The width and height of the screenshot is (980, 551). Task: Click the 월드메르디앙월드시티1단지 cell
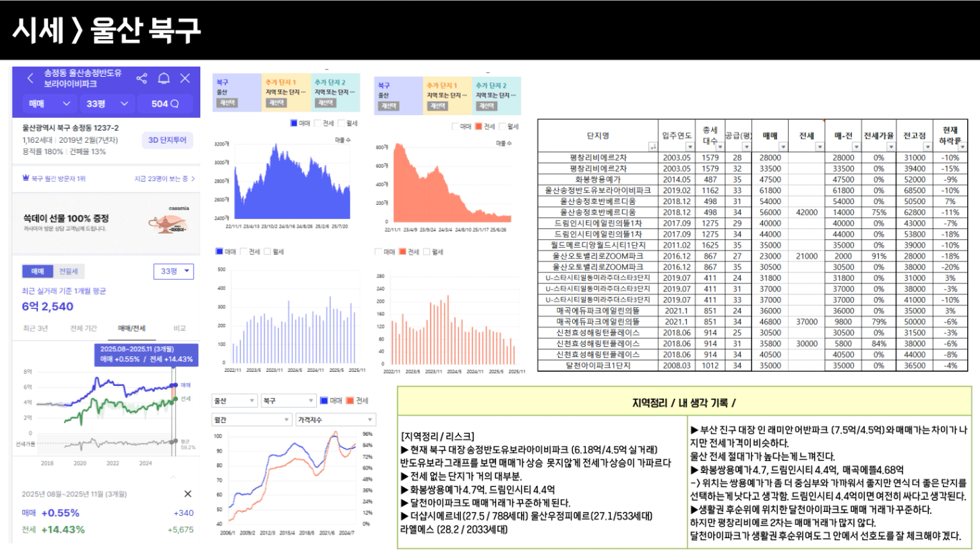pyautogui.click(x=598, y=245)
